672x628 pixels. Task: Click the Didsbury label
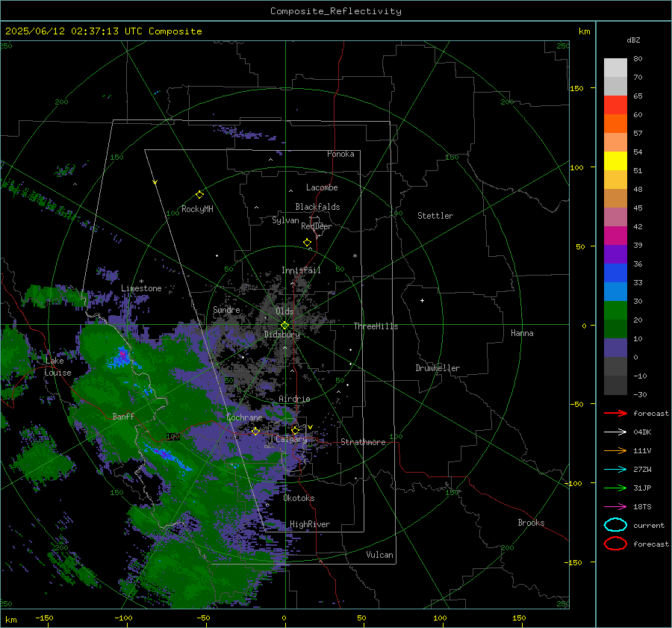pos(282,335)
